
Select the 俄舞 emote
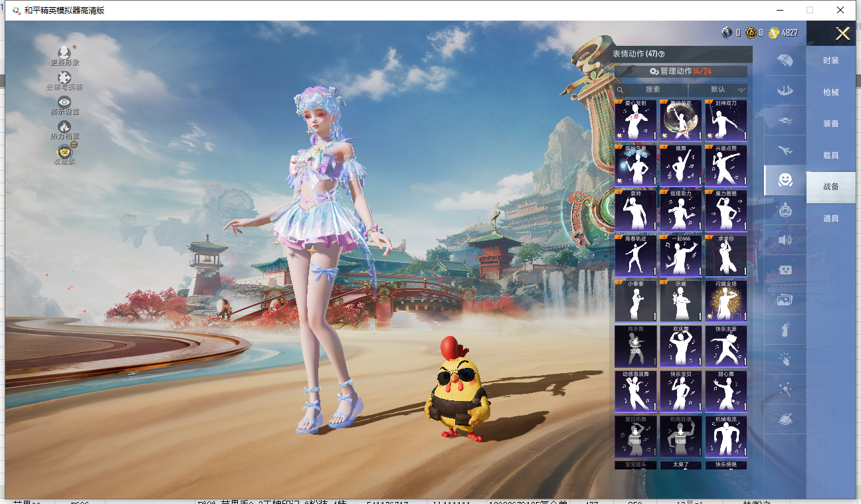pyautogui.click(x=681, y=165)
